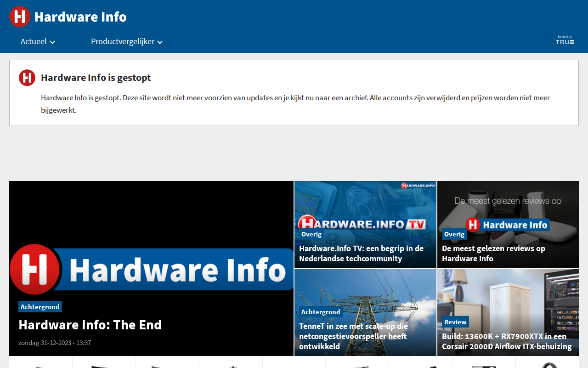588x368 pixels.
Task: Click the Review tag on Build card
Action: coord(455,322)
